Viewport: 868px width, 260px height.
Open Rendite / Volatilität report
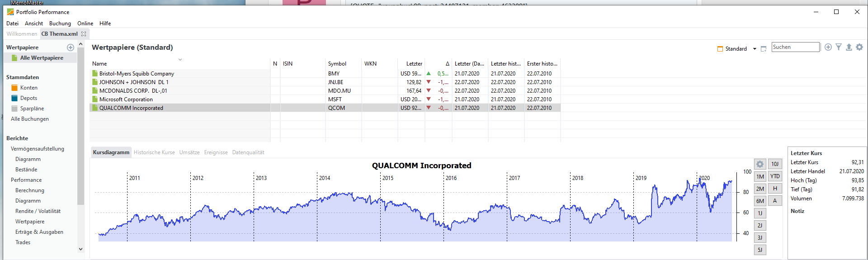[38, 211]
